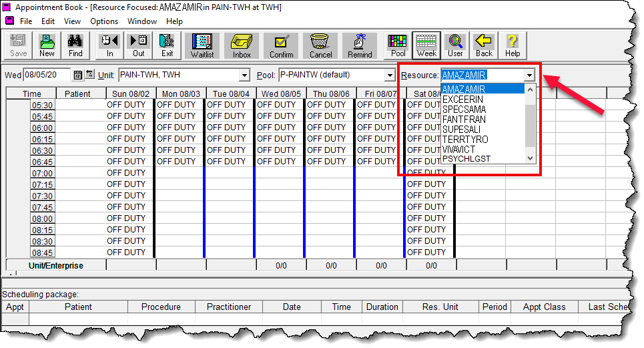Click the Period column header
The width and height of the screenshot is (644, 348).
(x=495, y=307)
